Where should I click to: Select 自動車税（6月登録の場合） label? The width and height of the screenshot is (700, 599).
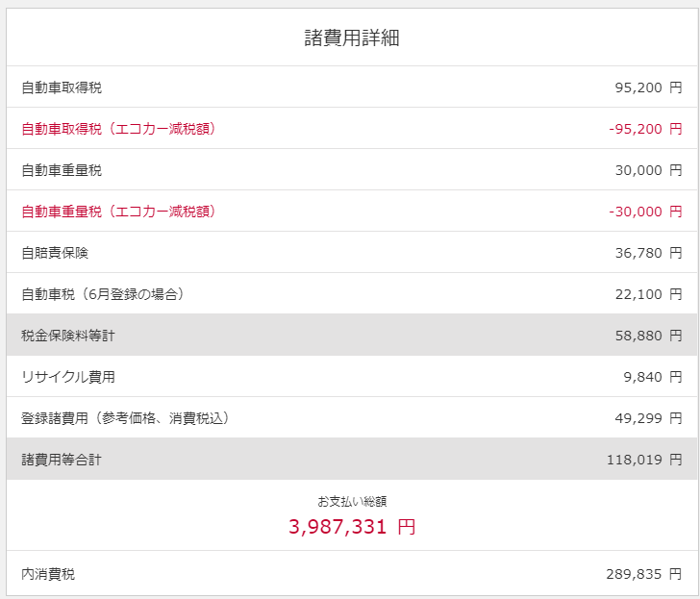[x=103, y=294]
